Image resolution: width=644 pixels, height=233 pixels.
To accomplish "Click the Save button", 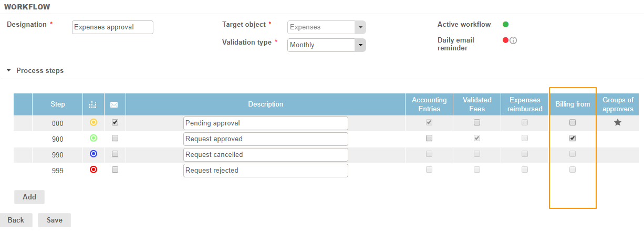I will coord(54,220).
